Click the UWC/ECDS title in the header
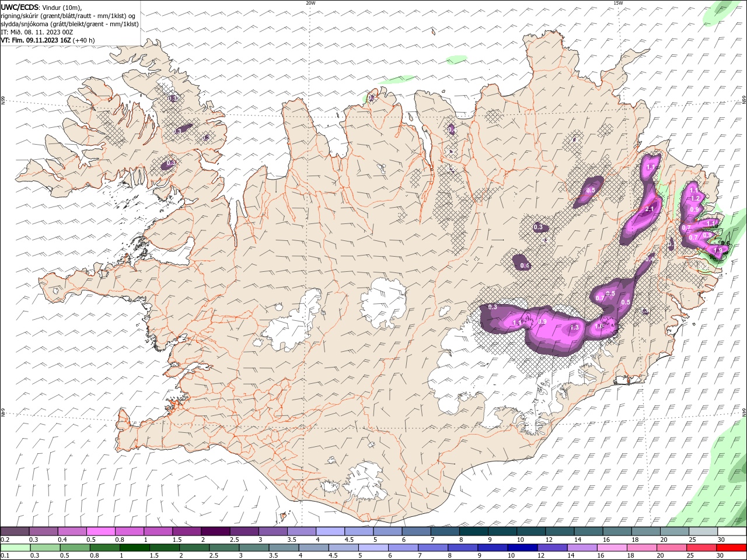Image resolution: width=747 pixels, height=560 pixels. pos(20,7)
